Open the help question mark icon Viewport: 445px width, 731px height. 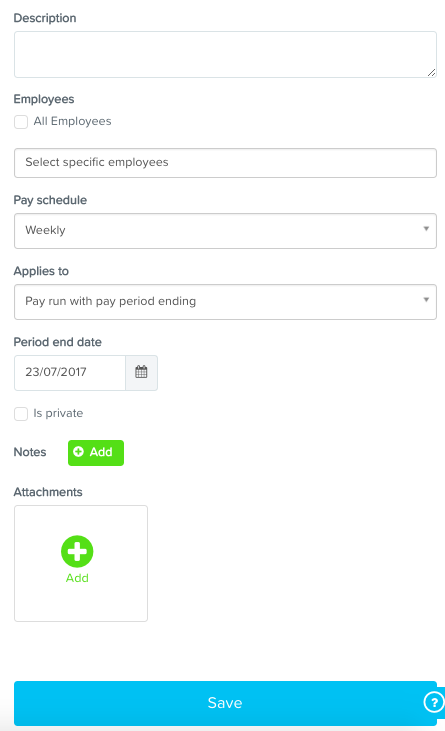click(434, 702)
